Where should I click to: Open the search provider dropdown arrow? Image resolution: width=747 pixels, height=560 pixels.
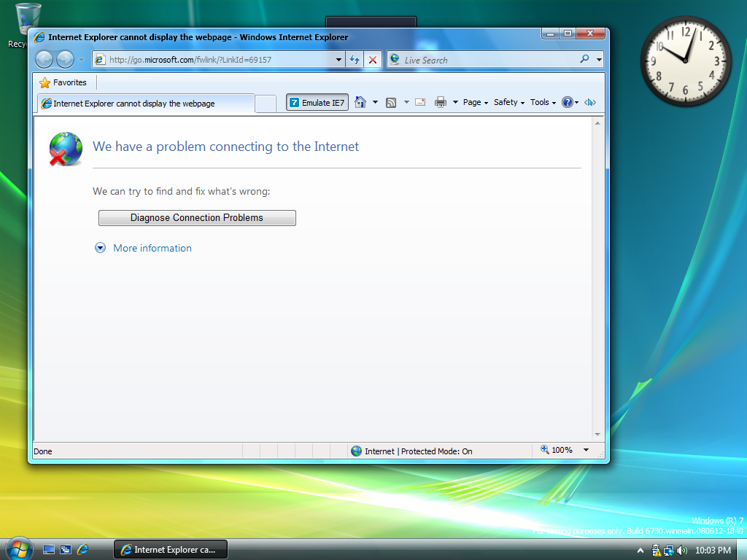[599, 60]
